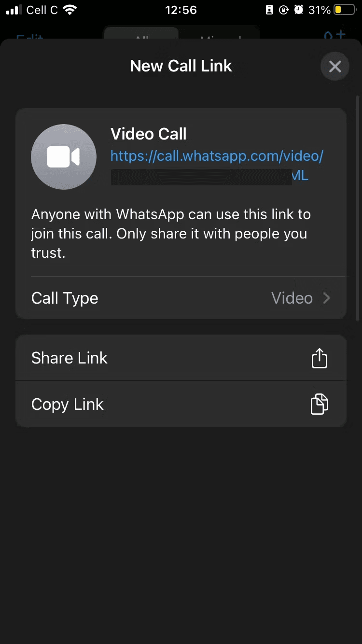Select the Share Link option
The height and width of the screenshot is (644, 362).
[181, 358]
